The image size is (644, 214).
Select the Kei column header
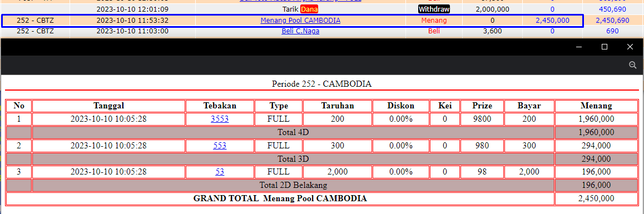click(445, 106)
